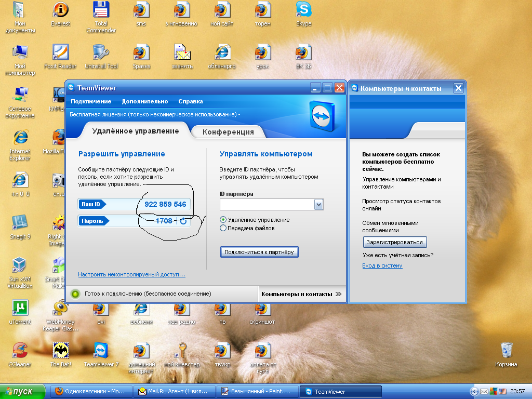
Task: Open Настроить неконтролируемый доступ link
Action: point(131,274)
